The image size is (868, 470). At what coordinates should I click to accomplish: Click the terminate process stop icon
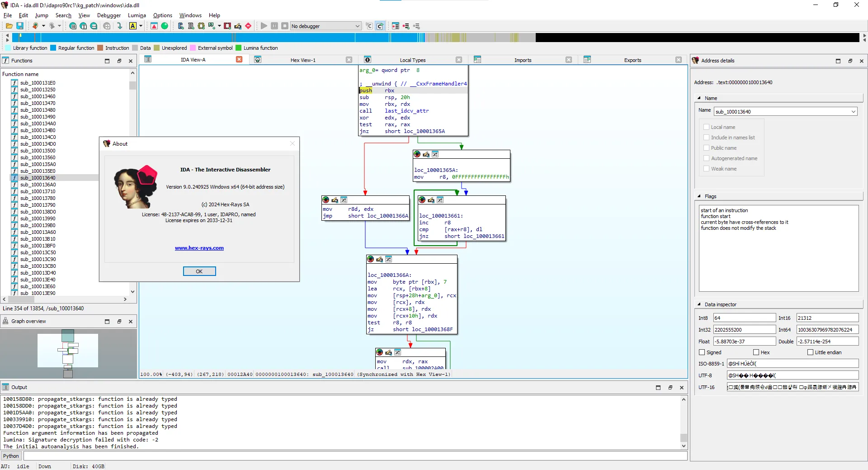point(285,26)
